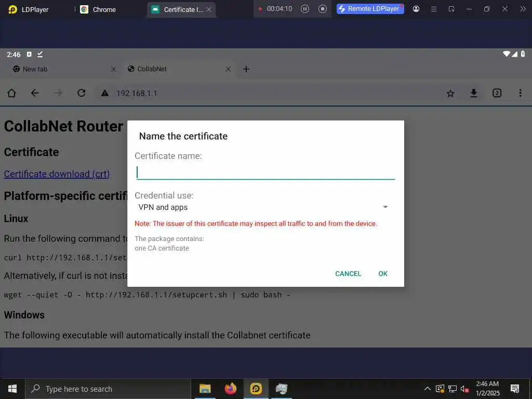Click the 'one CA certificate' text
532x399 pixels.
click(x=162, y=248)
